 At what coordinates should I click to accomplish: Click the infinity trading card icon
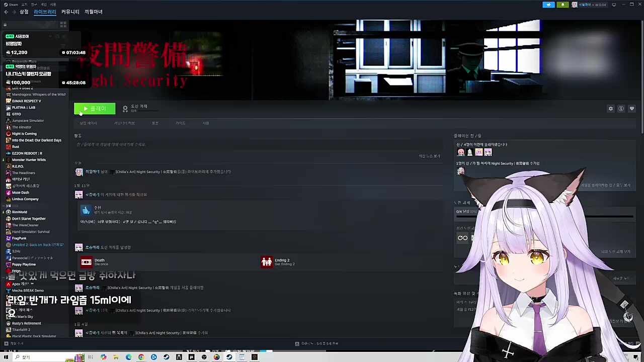click(x=462, y=238)
